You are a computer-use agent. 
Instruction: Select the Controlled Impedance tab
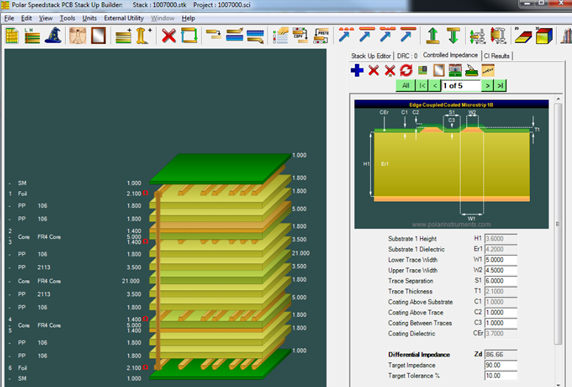tap(450, 55)
